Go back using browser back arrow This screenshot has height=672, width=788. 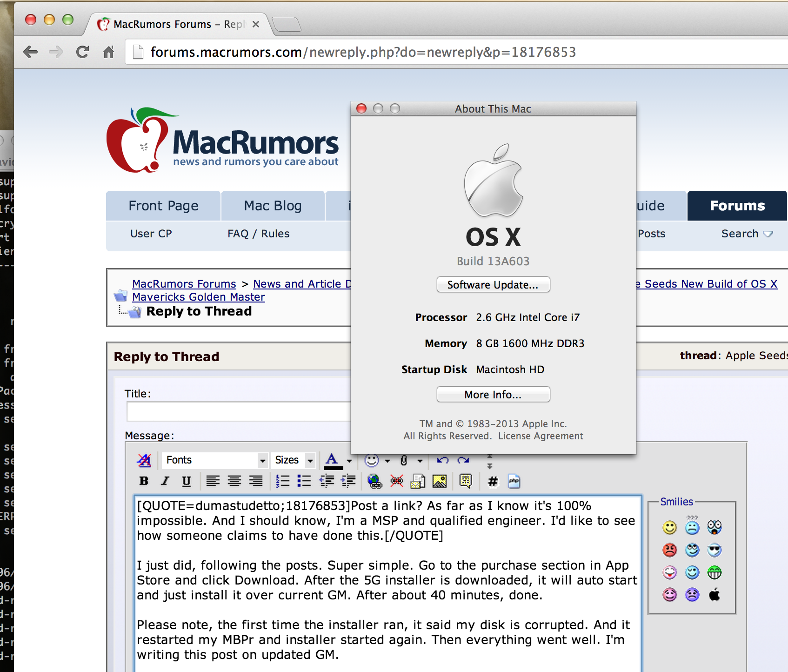point(31,52)
